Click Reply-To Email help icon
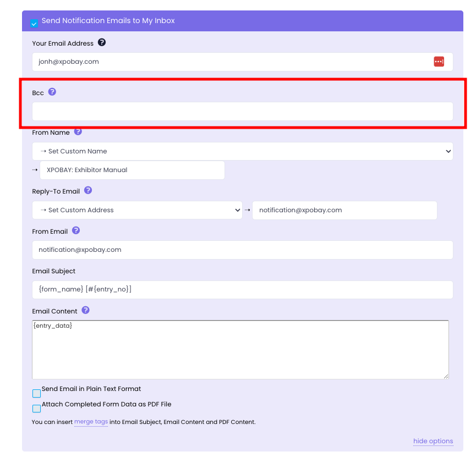This screenshot has height=457, width=476. pyautogui.click(x=88, y=191)
